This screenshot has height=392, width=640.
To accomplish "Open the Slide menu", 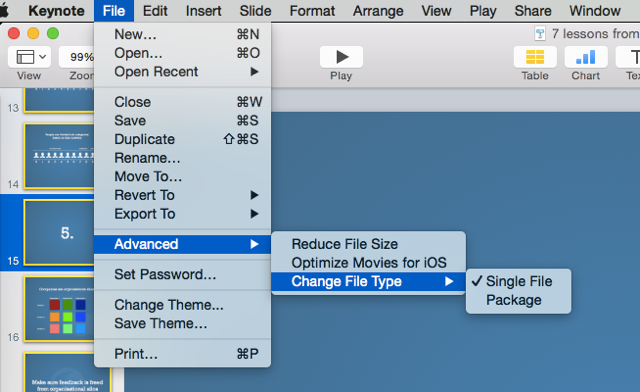I will (255, 11).
